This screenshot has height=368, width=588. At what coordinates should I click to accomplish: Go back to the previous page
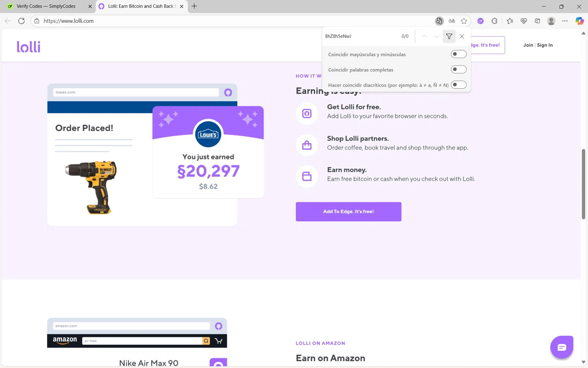coord(7,21)
